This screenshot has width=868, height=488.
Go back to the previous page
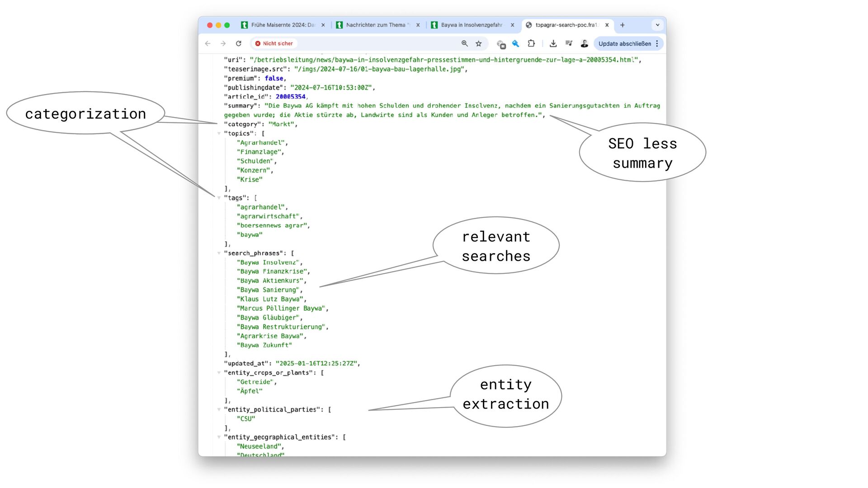click(x=208, y=43)
